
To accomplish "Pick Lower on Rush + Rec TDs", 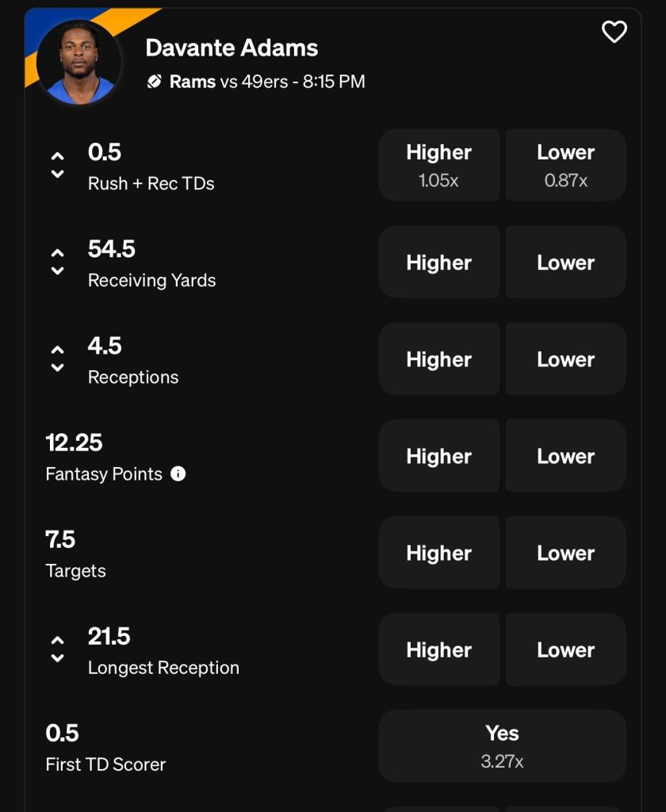I will click(x=565, y=165).
